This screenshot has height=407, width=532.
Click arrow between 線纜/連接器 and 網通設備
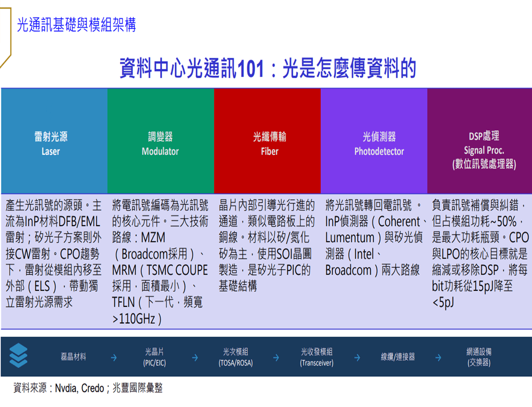point(438,357)
